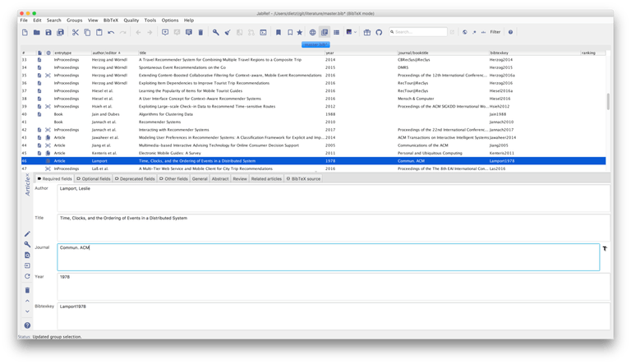Click into the Author field containing Lamport, Leslie
Screen dimensions: 631x364
click(x=329, y=195)
